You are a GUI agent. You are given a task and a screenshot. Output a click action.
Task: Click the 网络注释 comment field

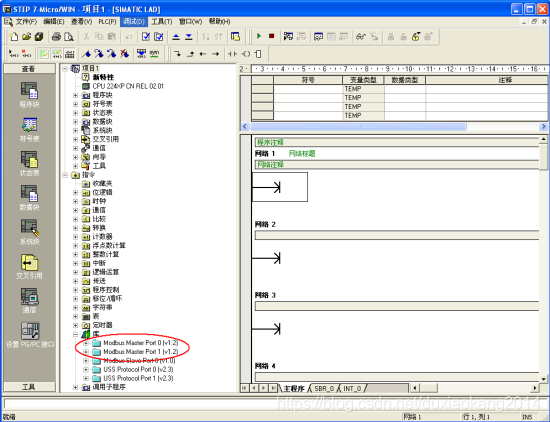397,165
